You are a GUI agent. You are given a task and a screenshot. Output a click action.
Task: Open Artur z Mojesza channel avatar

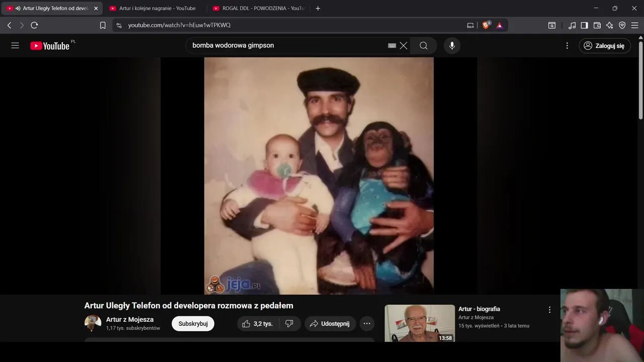coord(93,323)
